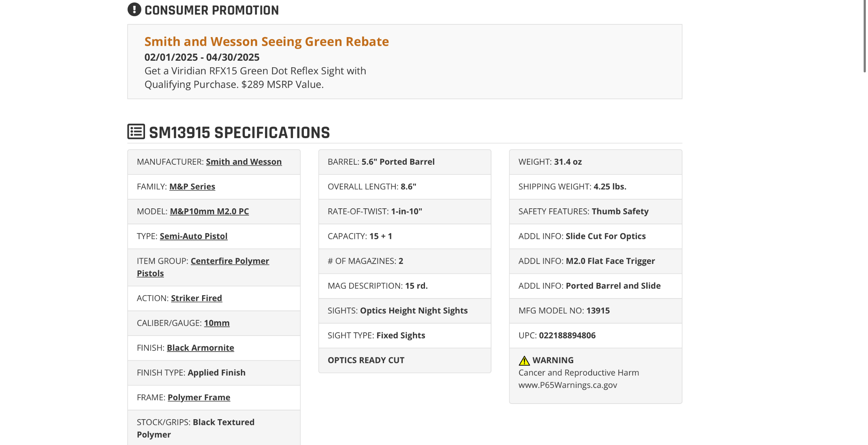Click the barrel value 5.6" Ported Barrel
Image resolution: width=868 pixels, height=445 pixels.
[x=398, y=162]
